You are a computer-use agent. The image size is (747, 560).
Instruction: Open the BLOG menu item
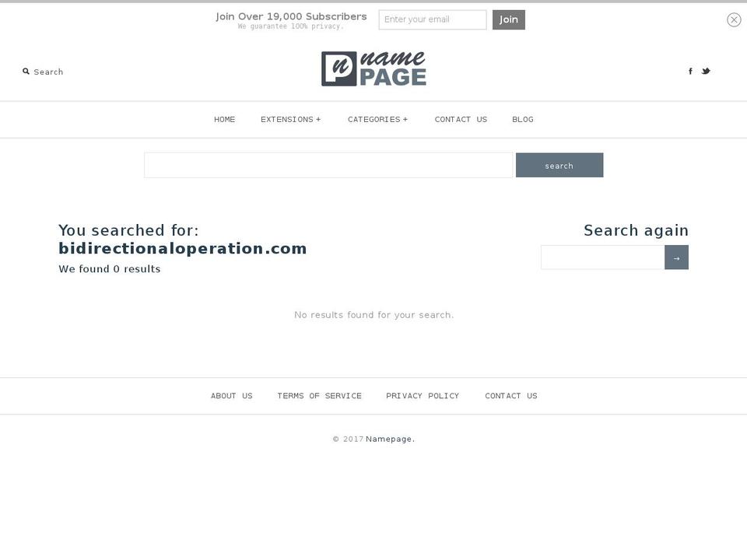(x=523, y=120)
